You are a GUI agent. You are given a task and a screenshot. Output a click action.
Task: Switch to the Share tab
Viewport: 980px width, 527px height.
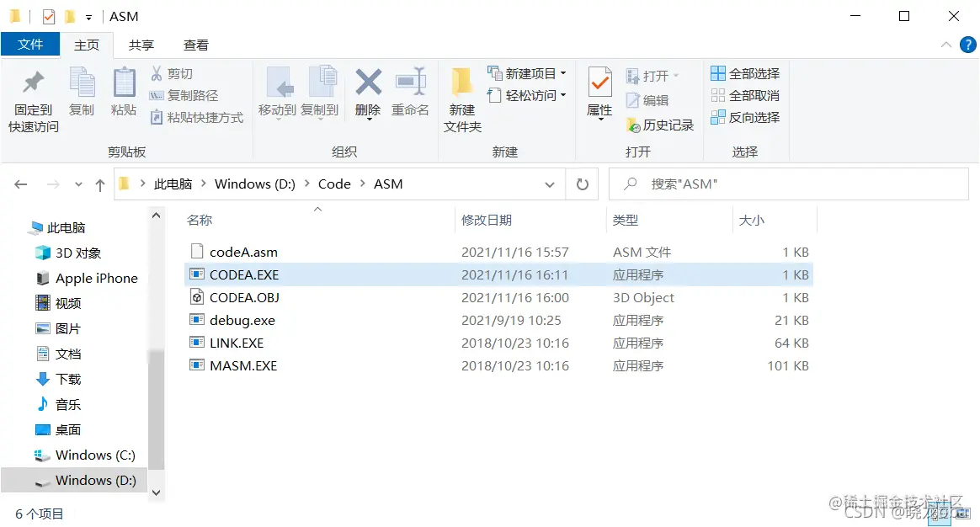click(141, 45)
